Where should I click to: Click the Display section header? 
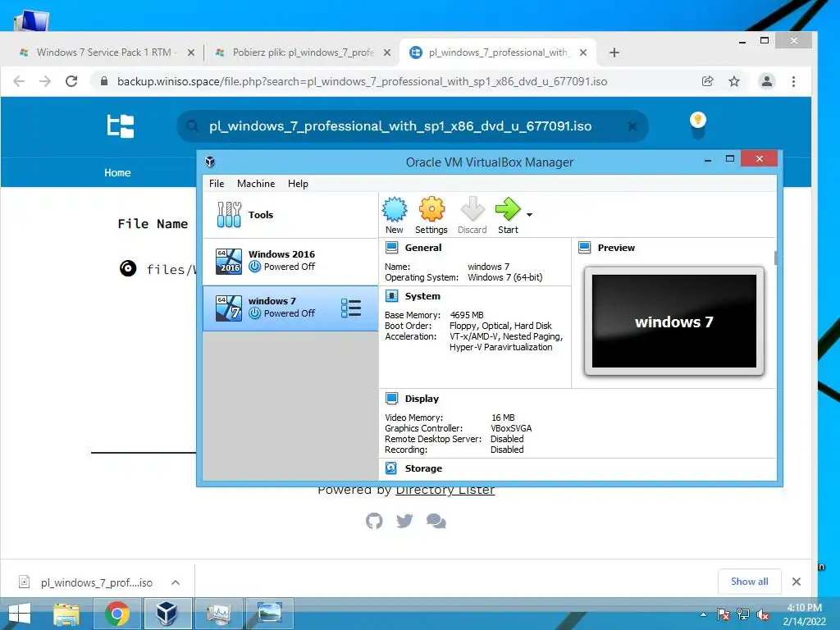422,399
